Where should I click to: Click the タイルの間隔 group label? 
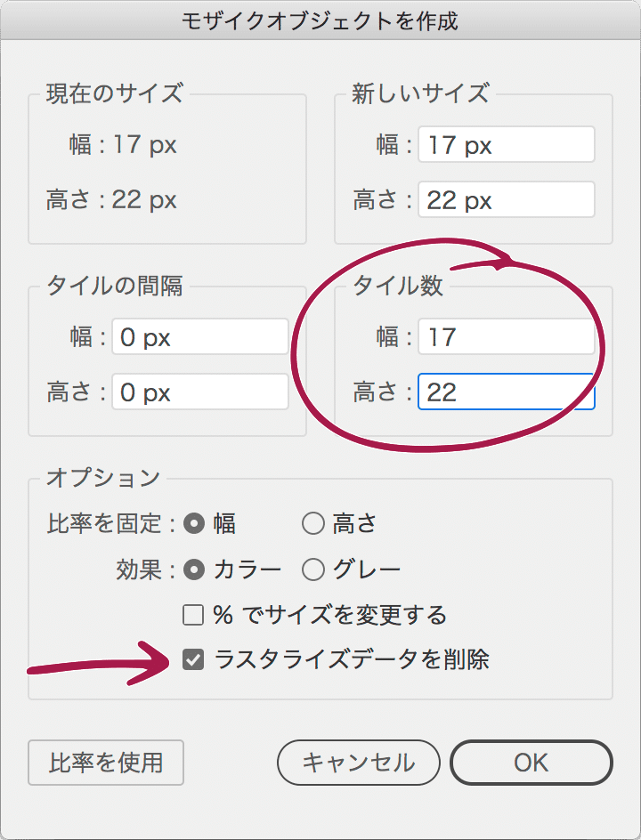click(x=115, y=286)
